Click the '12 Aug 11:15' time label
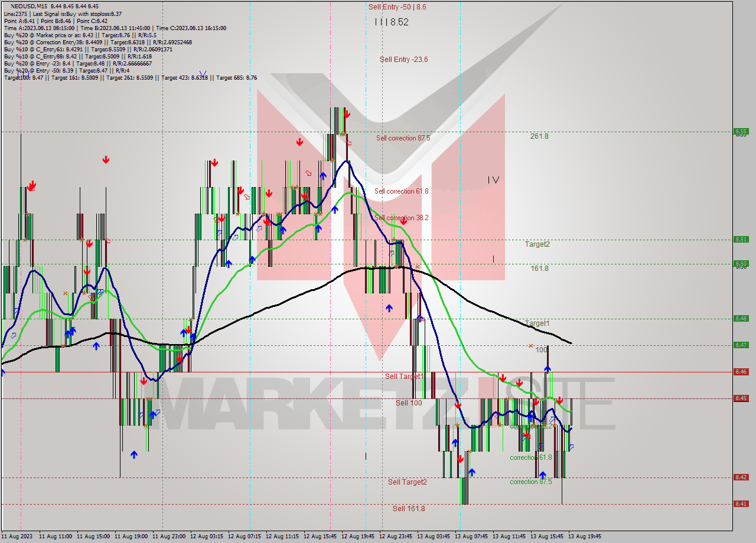The width and height of the screenshot is (756, 543). pos(282,537)
